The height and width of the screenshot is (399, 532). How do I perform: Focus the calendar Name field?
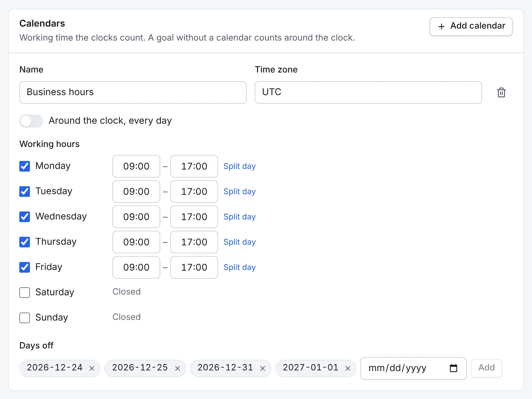click(133, 92)
